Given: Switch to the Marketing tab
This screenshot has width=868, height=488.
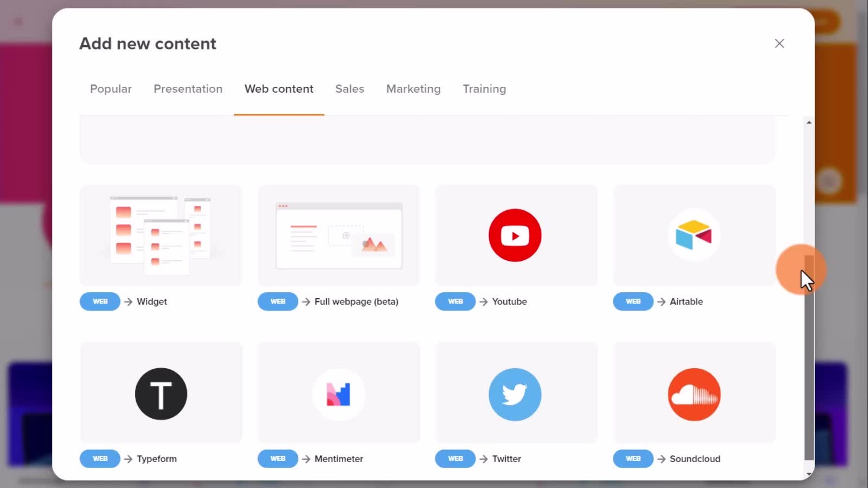Looking at the screenshot, I should tap(414, 89).
